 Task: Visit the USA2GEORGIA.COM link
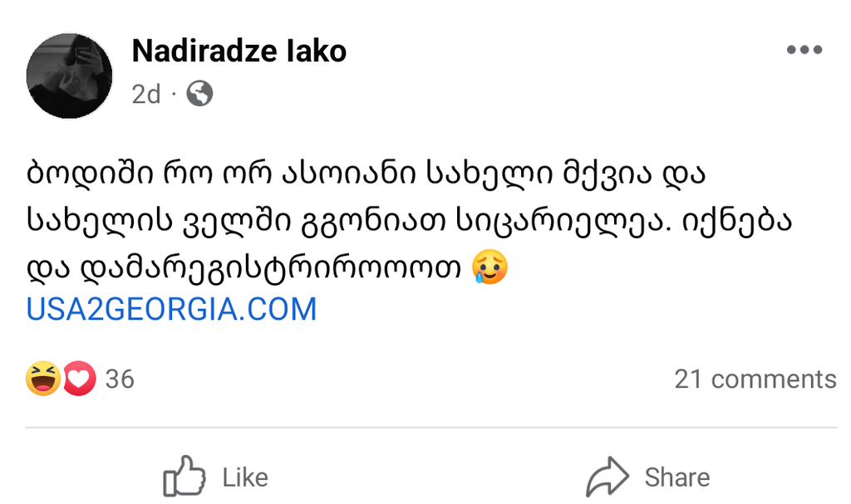point(171,309)
